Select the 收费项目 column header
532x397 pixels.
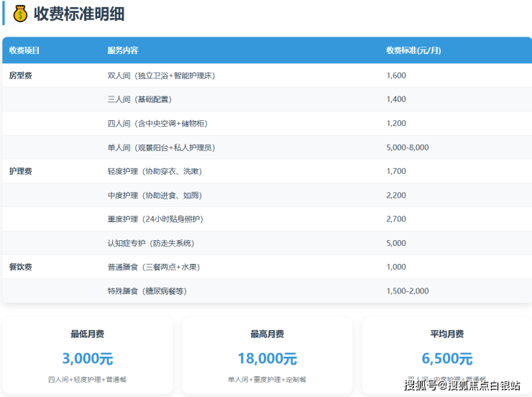(x=24, y=50)
